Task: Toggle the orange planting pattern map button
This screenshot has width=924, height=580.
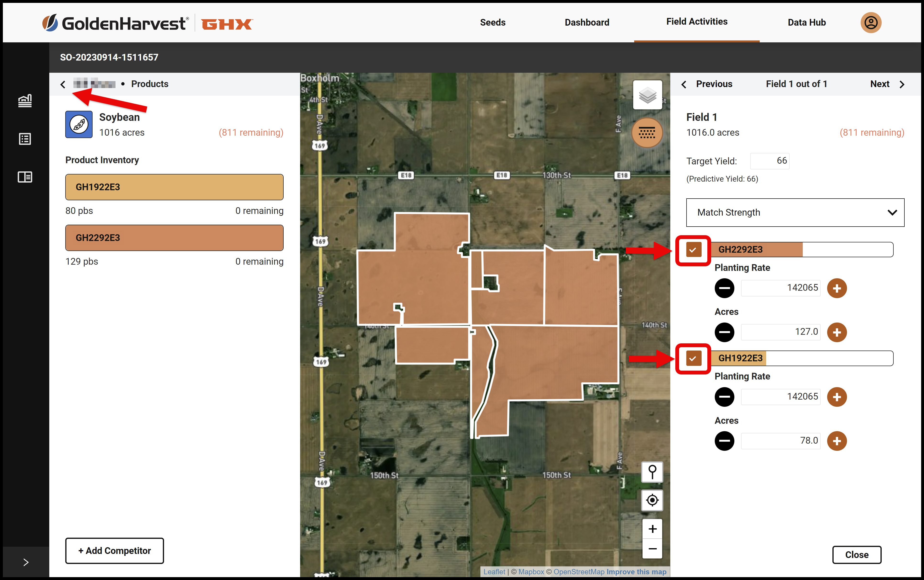Action: point(647,133)
